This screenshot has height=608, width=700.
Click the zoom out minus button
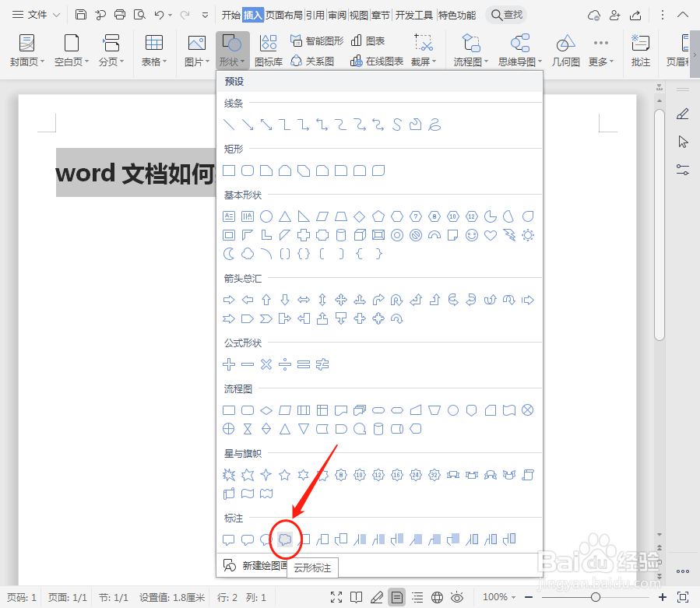click(x=529, y=597)
